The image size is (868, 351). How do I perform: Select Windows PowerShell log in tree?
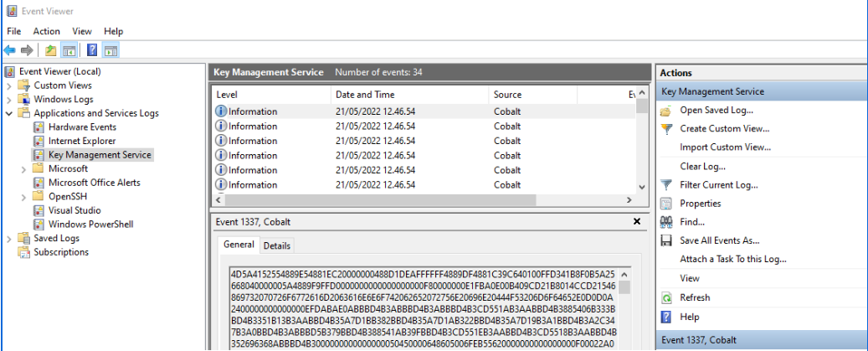tap(90, 224)
